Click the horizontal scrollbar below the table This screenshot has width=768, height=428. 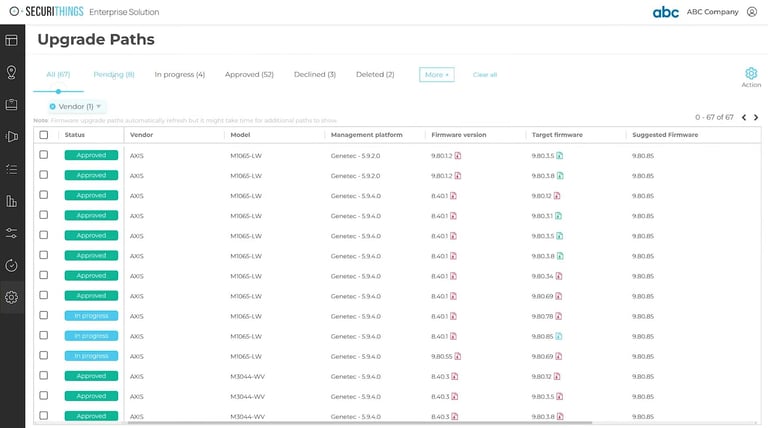click(360, 422)
